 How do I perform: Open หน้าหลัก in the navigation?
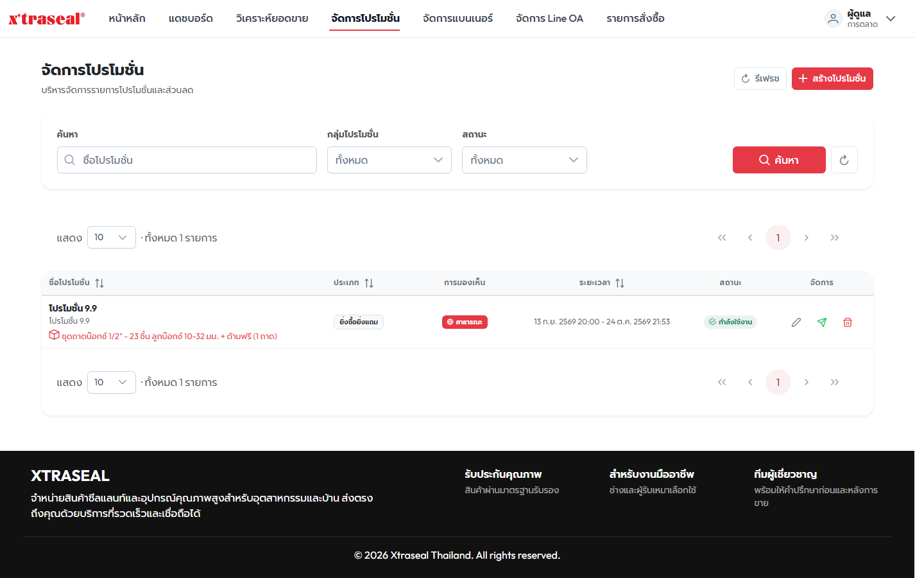pyautogui.click(x=127, y=19)
